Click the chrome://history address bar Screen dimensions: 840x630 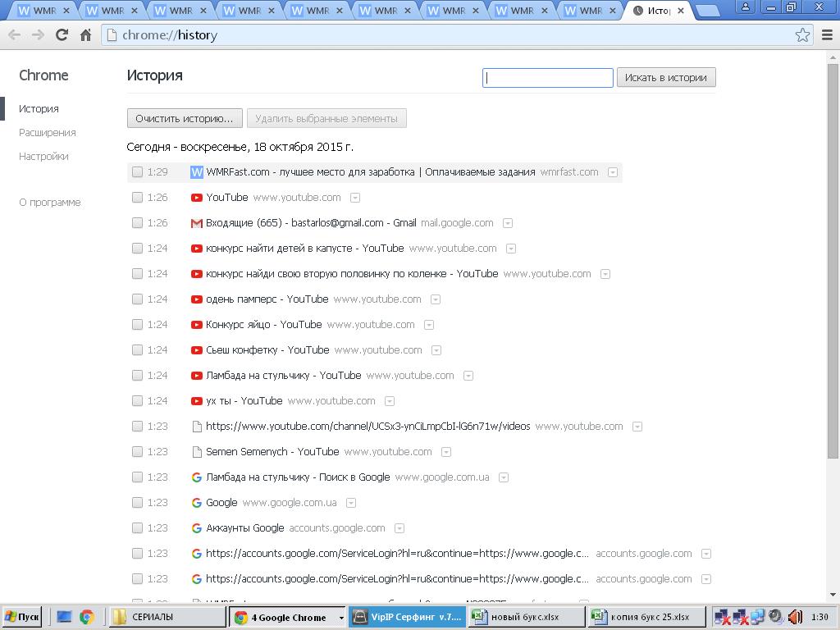[449, 34]
